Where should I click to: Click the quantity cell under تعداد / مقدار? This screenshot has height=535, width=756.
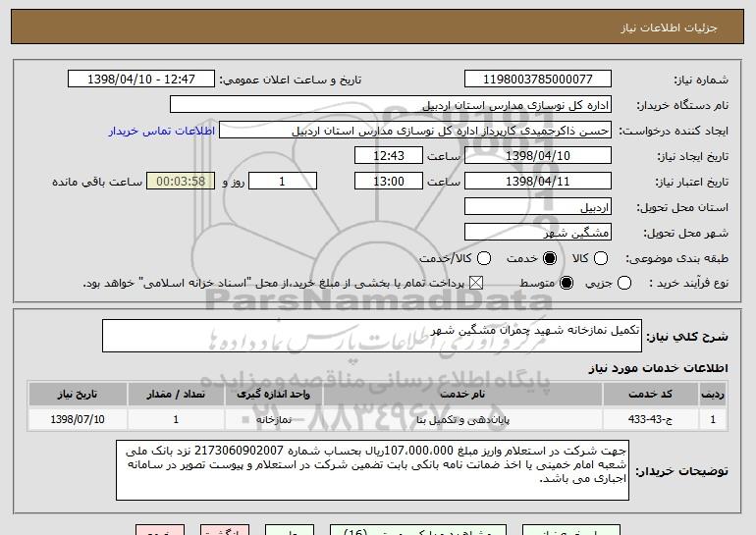pos(176,419)
